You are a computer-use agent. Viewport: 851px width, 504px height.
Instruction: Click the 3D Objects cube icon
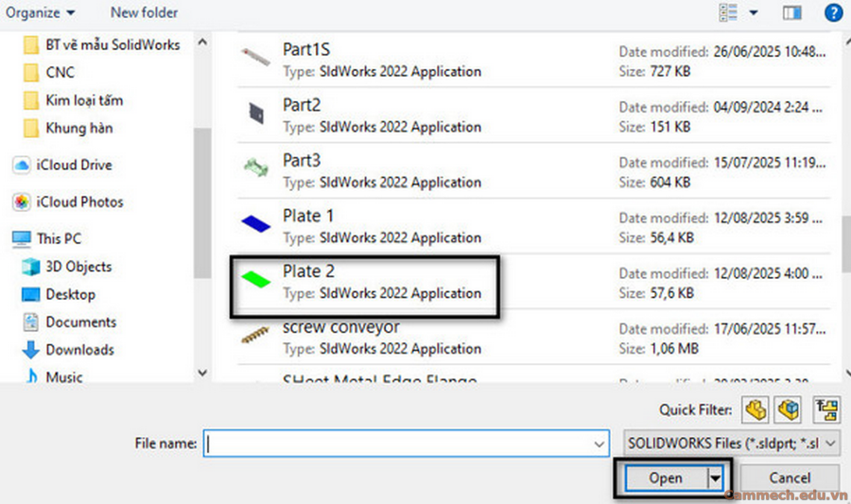[x=31, y=267]
